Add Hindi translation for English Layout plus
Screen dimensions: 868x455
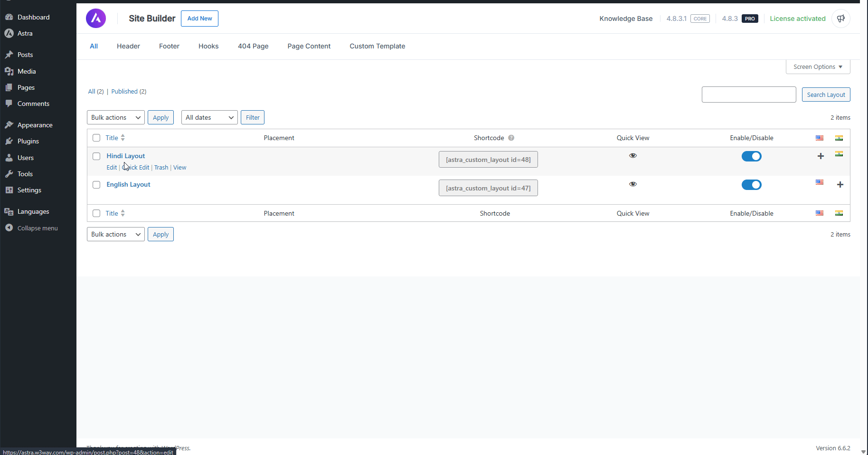840,185
